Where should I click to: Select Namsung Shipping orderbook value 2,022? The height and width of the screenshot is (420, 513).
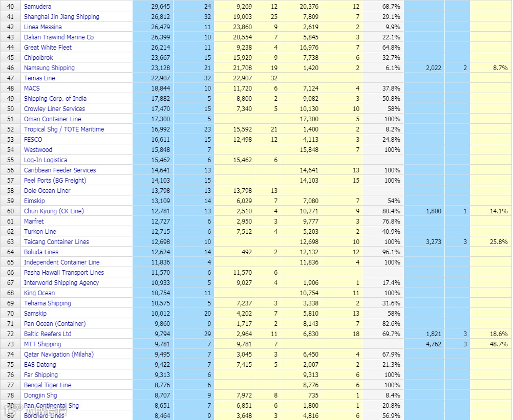434,68
